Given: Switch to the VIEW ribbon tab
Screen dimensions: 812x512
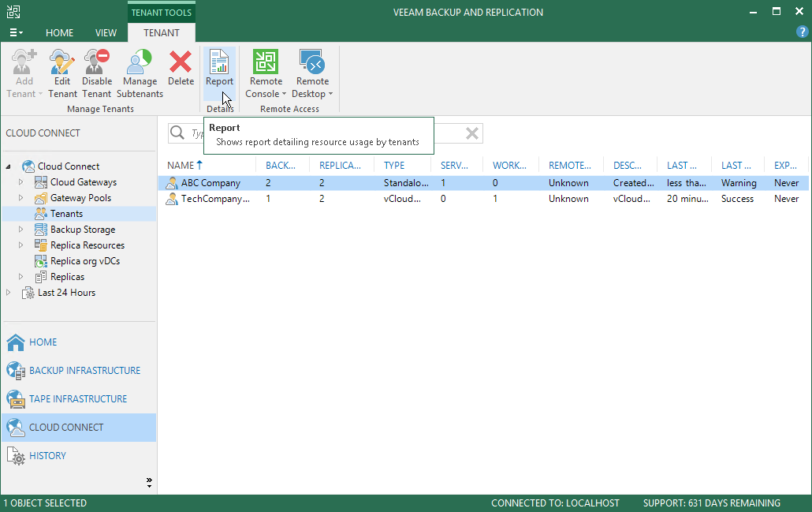Looking at the screenshot, I should tap(106, 32).
